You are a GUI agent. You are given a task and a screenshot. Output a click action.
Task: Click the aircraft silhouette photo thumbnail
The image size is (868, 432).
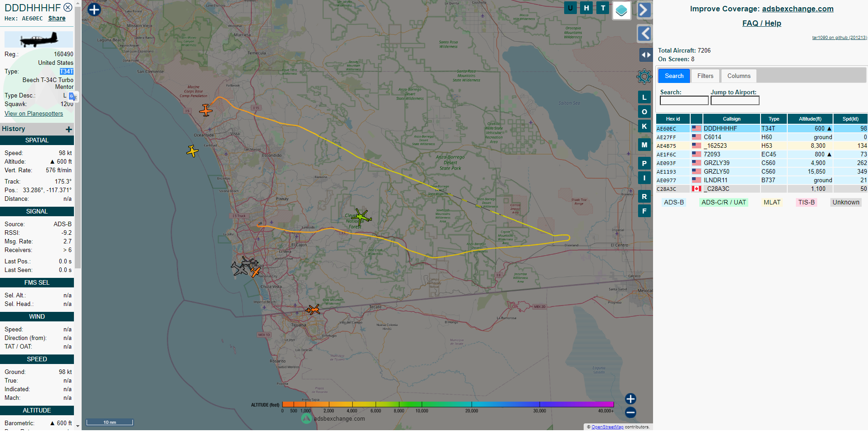click(x=39, y=39)
